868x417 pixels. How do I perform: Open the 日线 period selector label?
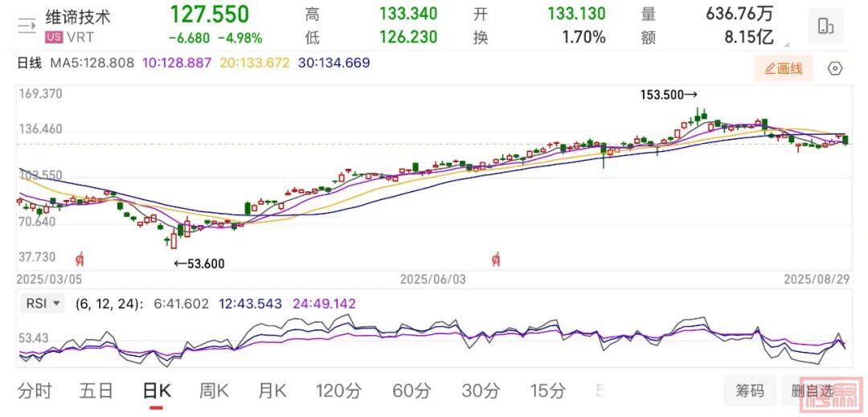coord(29,63)
